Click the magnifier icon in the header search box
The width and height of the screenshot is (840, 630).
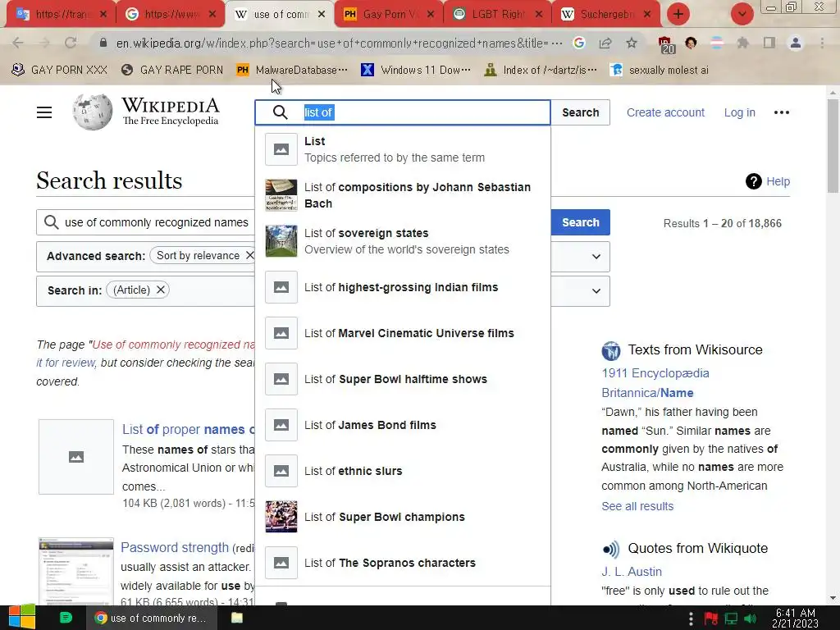[x=281, y=112]
